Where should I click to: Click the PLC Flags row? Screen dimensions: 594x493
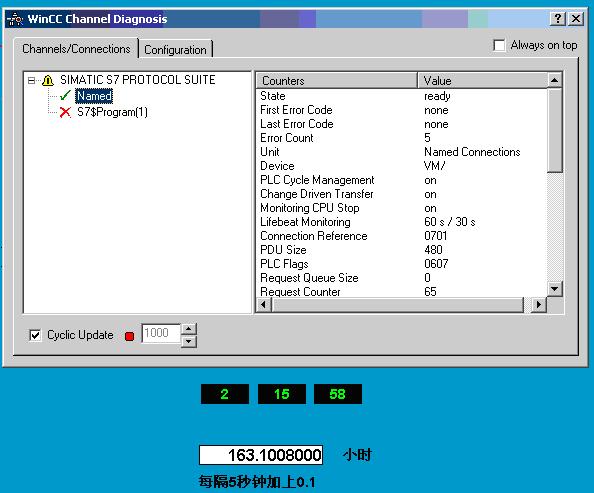coord(402,264)
